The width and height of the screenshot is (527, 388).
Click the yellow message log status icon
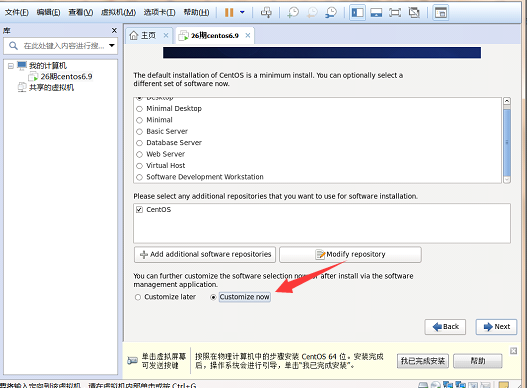[x=503, y=385]
